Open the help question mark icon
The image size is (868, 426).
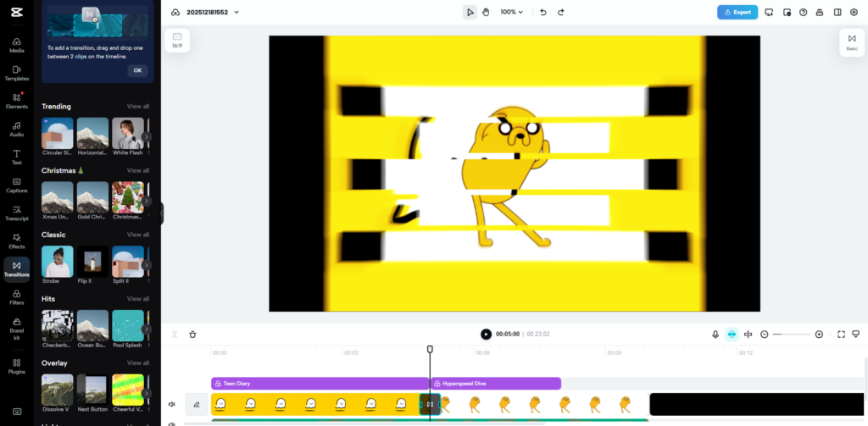point(803,13)
